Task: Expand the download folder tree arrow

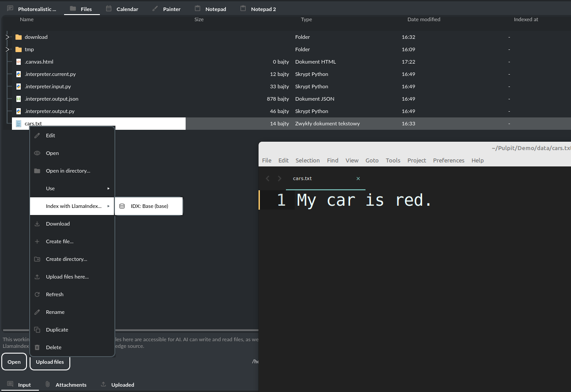Action: click(8, 37)
